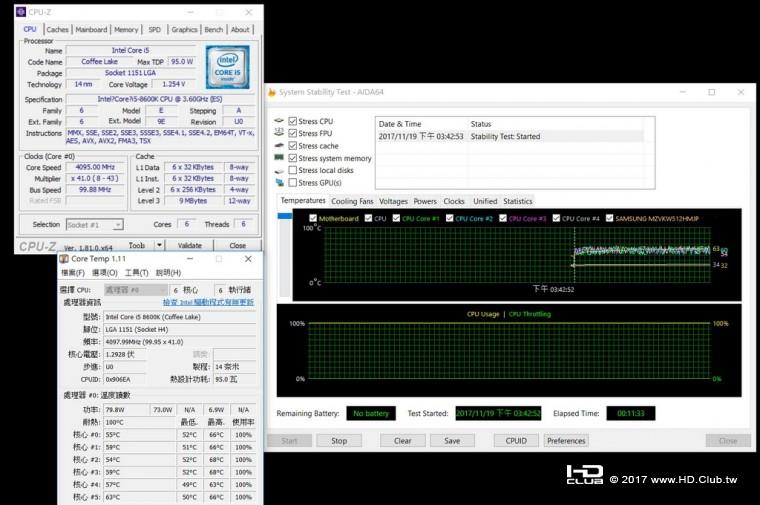
Task: Click the Intel driver update check link
Action: click(208, 302)
